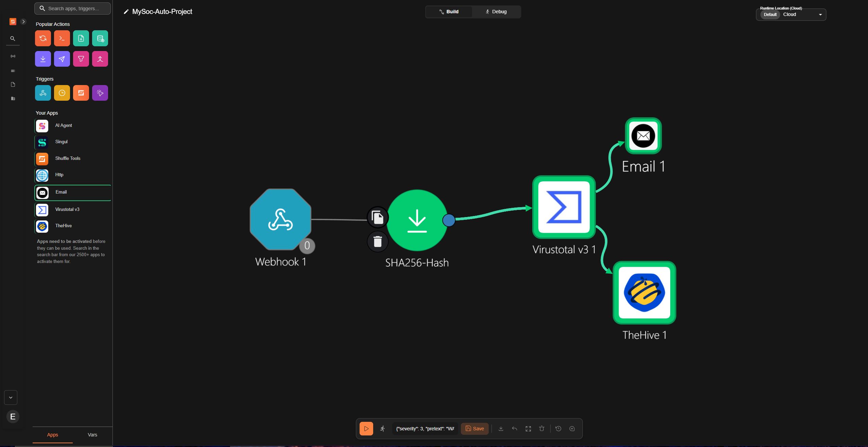Select the pink merge-arrow popular action
The image size is (868, 447).
tap(100, 59)
